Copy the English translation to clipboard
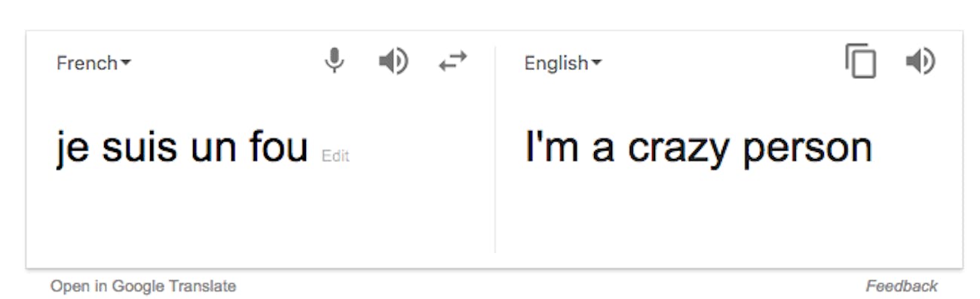 (861, 61)
